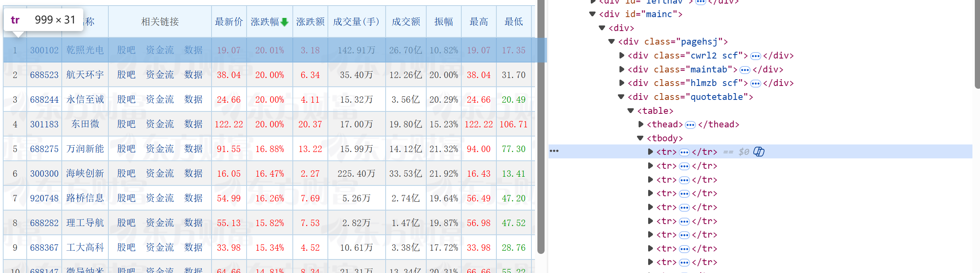Open 资金流 link for 工大高科
980x273 pixels.
coord(160,248)
